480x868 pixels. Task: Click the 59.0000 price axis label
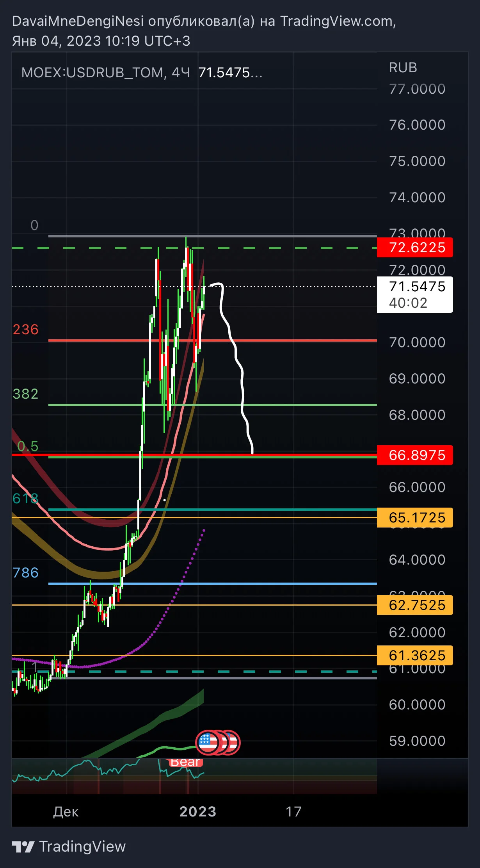[417, 741]
